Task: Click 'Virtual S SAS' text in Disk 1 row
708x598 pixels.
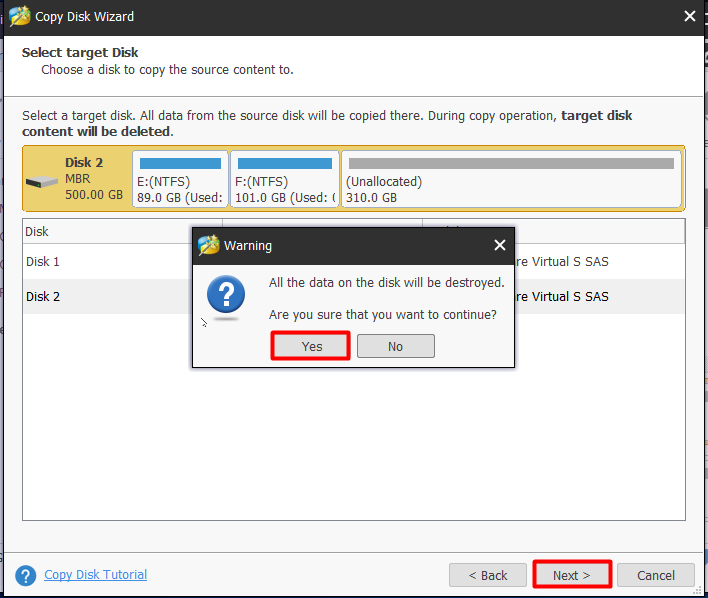Action: tap(570, 262)
